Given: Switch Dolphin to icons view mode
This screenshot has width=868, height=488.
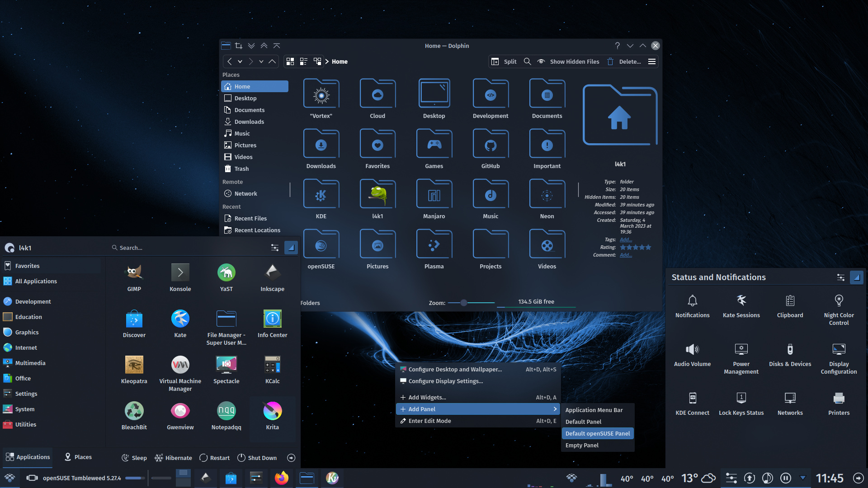Looking at the screenshot, I should click(x=290, y=61).
